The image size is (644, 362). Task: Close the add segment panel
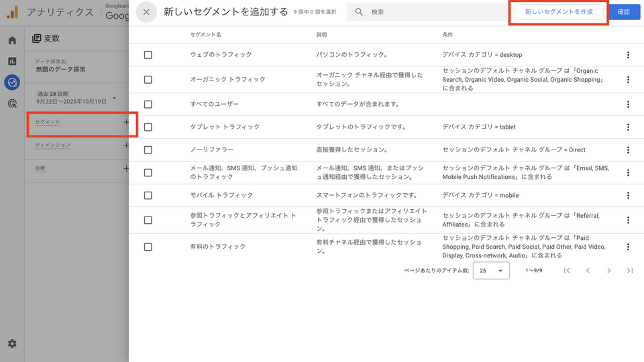[146, 12]
